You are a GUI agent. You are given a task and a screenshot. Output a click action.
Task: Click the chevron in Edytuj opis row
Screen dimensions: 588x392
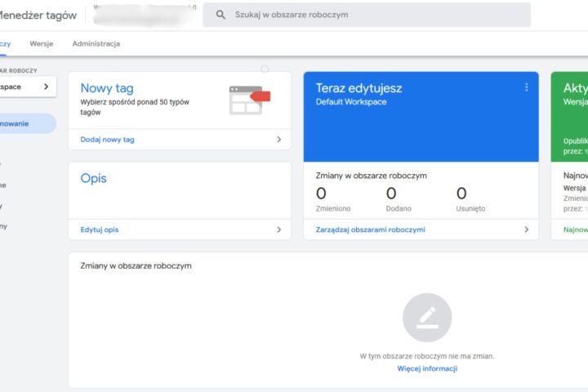pyautogui.click(x=278, y=229)
